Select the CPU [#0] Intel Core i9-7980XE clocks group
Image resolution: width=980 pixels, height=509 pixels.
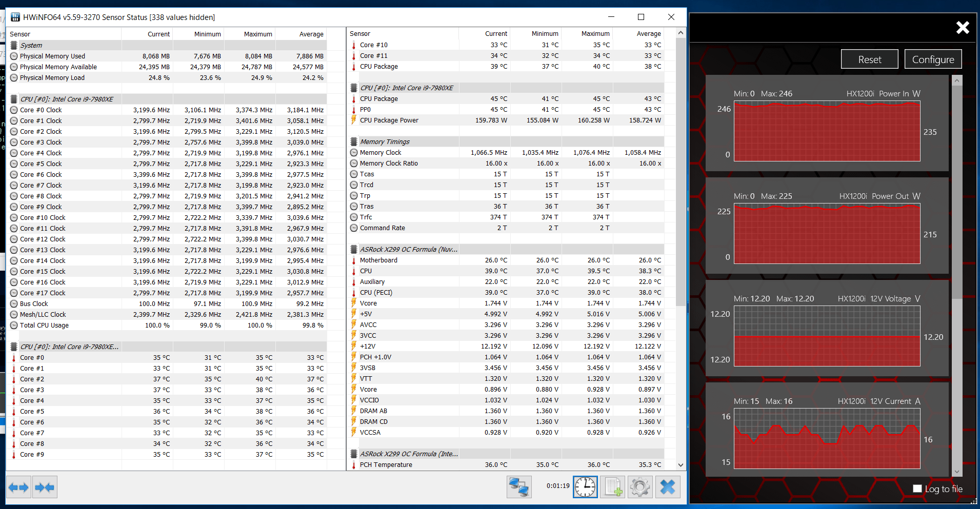pos(168,99)
